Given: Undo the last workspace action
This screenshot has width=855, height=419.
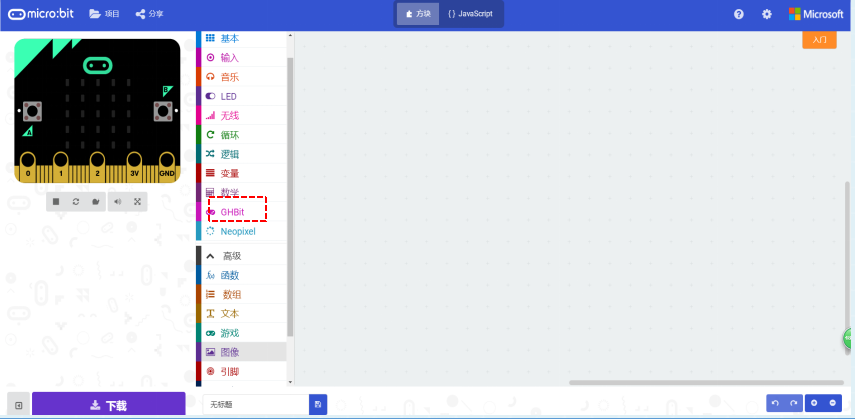Looking at the screenshot, I should coord(775,403).
